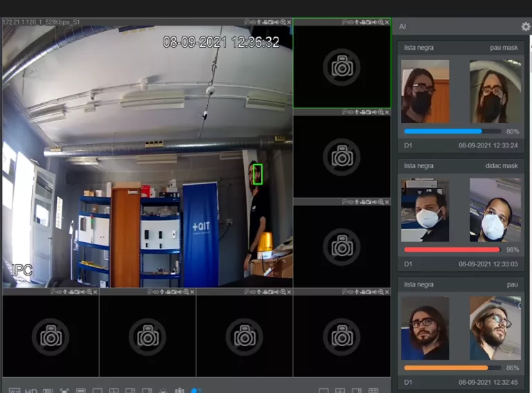Select the name 'pau mask'

click(x=504, y=48)
